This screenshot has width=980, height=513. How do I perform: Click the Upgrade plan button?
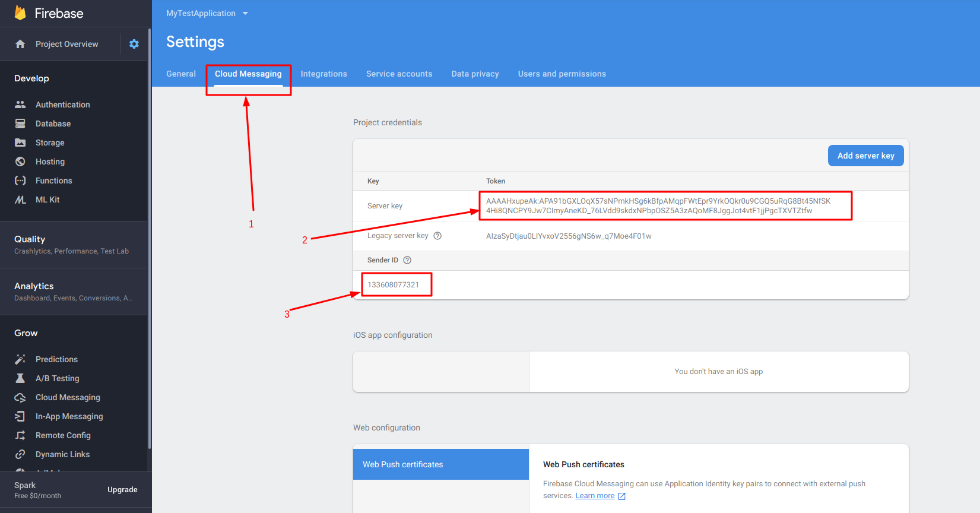(122, 490)
